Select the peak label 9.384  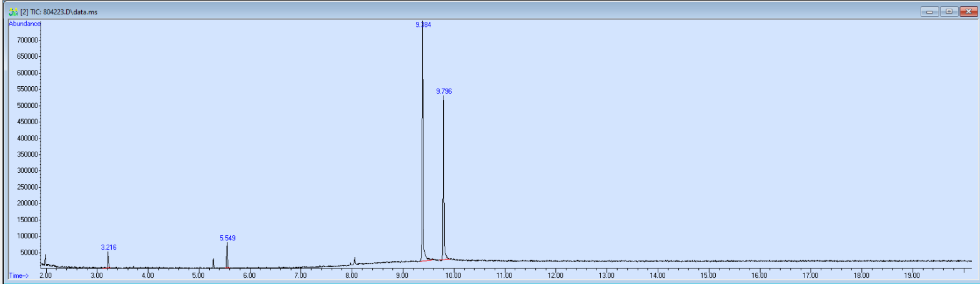(x=423, y=25)
